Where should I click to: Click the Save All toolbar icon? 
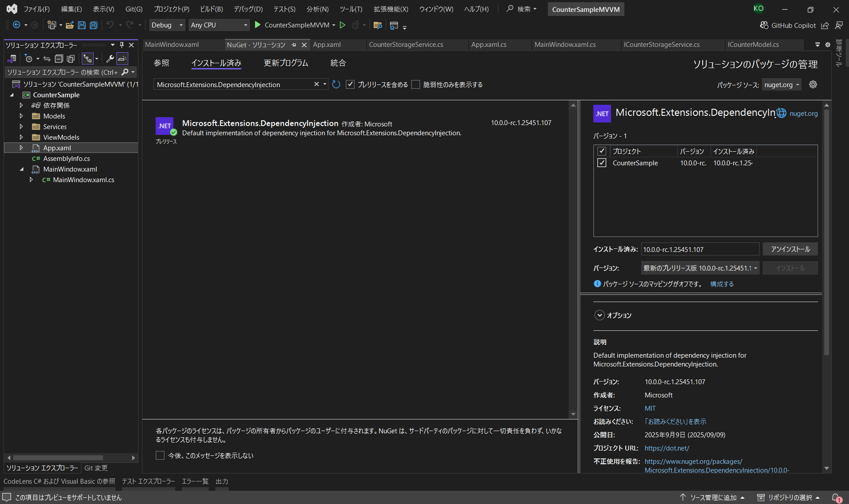click(93, 25)
